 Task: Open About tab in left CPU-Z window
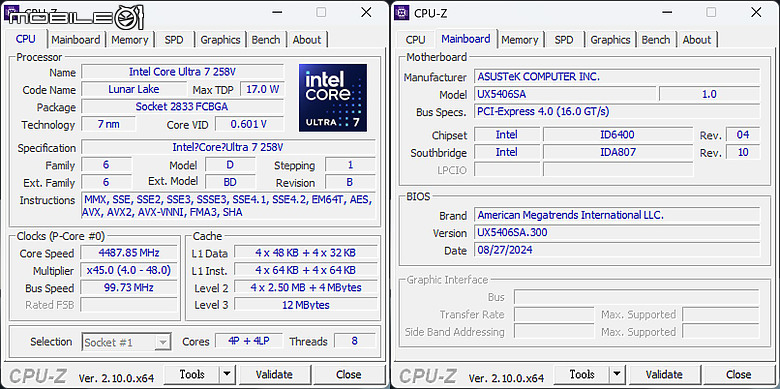307,40
